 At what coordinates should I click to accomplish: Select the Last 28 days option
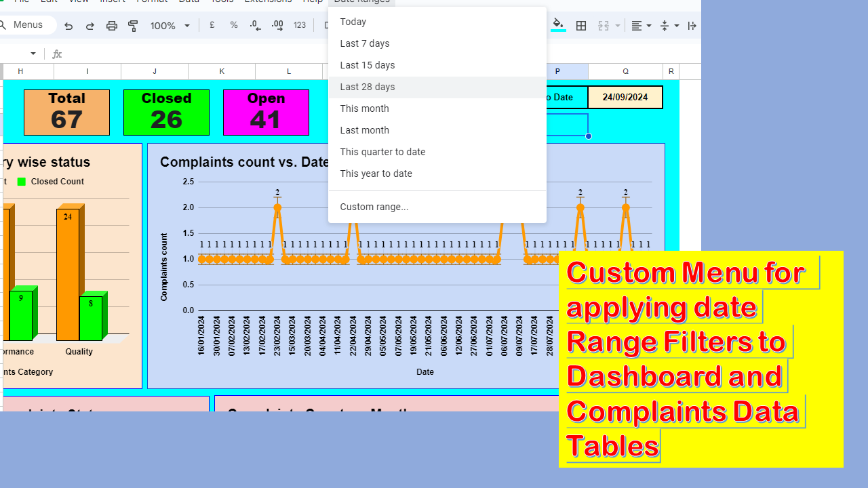437,87
